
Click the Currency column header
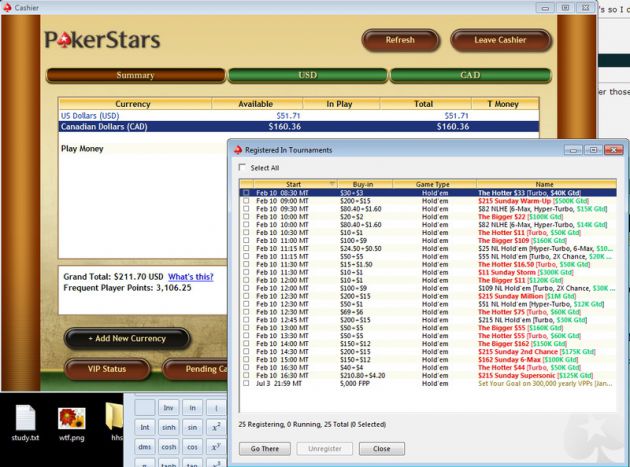pos(135,104)
